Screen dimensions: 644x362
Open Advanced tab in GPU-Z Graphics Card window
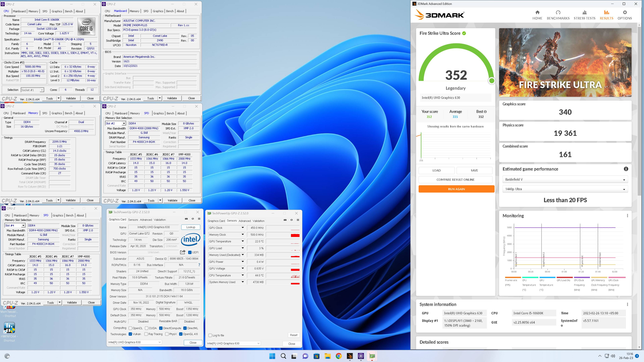tap(146, 220)
